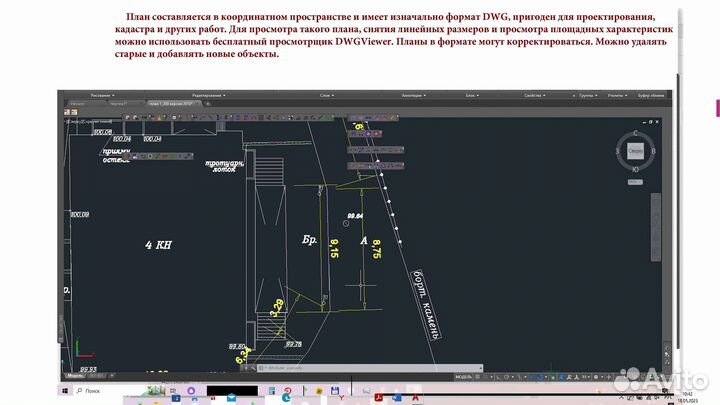Open Task View on the taskbar

173,391
